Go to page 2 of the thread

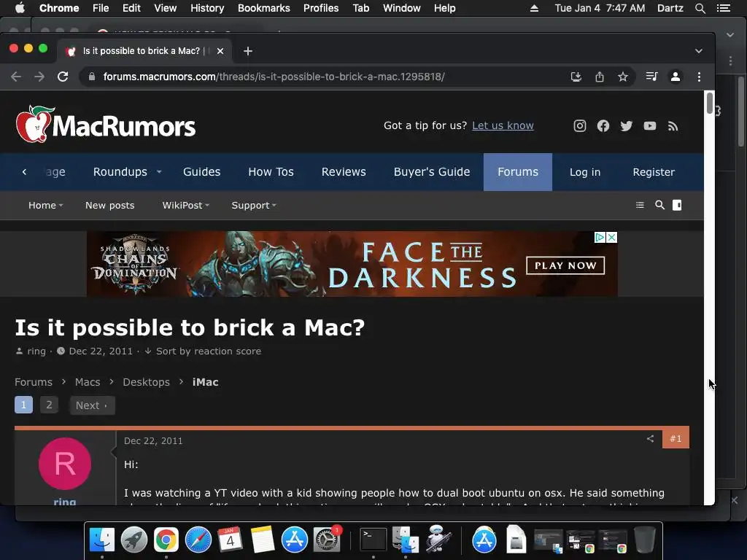coord(49,405)
